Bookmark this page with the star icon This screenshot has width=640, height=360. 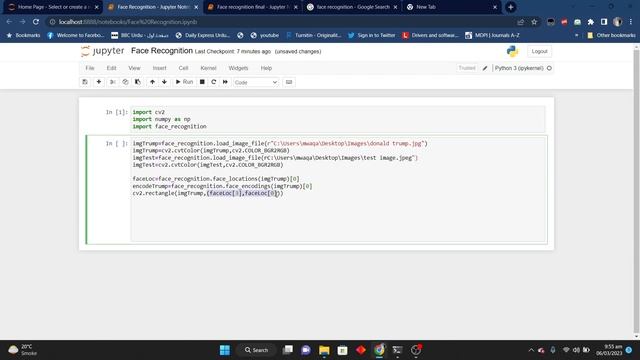pyautogui.click(x=534, y=22)
